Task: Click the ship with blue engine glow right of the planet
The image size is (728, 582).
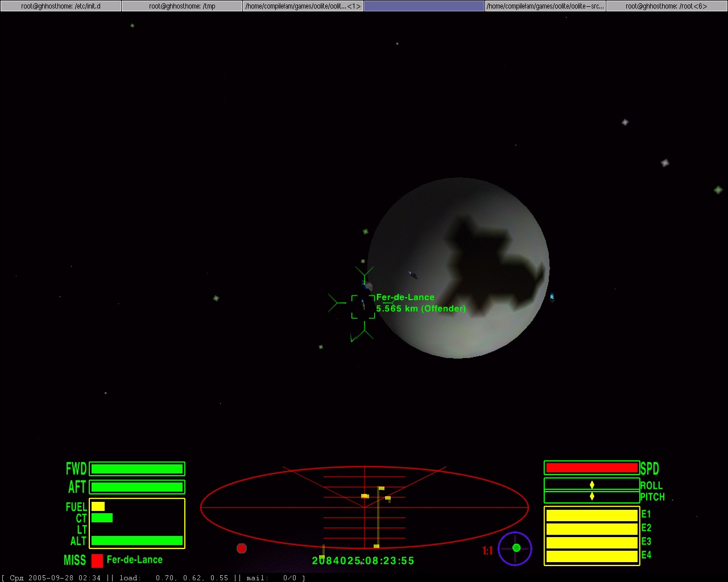Action: click(552, 296)
